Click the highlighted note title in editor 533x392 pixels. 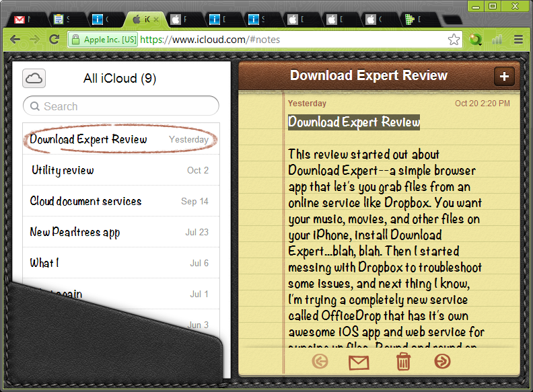(x=354, y=122)
